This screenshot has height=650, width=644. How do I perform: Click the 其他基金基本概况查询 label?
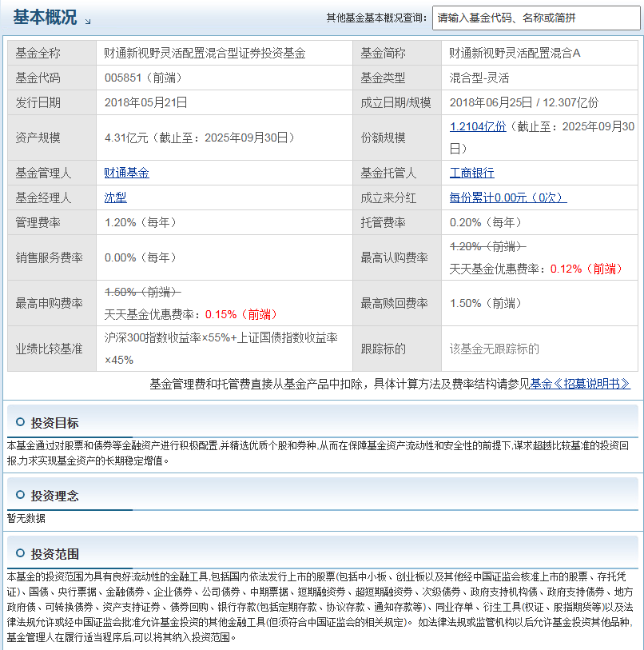[x=376, y=18]
